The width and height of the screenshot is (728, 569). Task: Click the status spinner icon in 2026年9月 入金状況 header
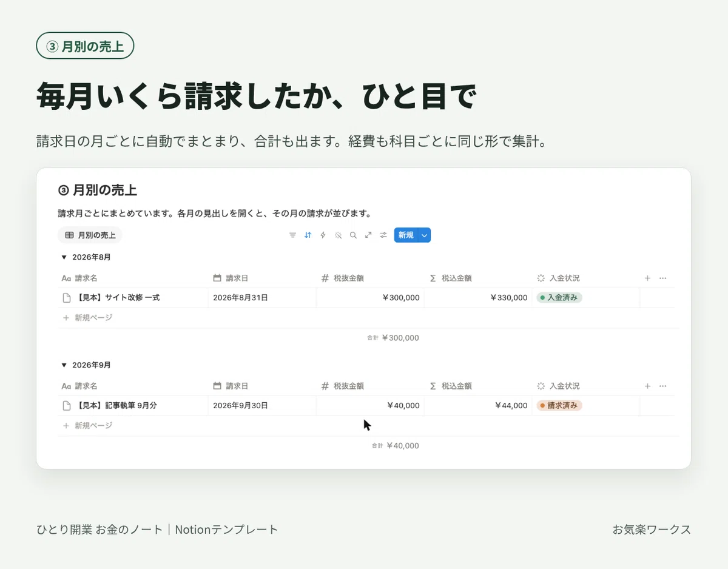click(541, 386)
